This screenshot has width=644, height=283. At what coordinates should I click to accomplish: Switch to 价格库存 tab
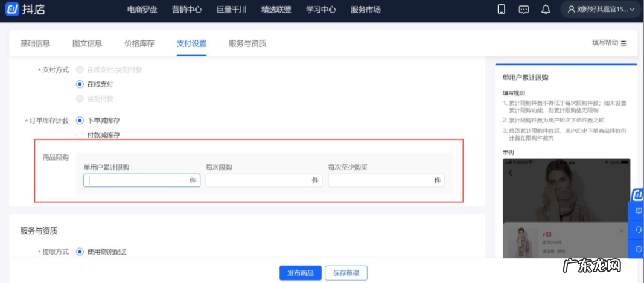pos(139,43)
